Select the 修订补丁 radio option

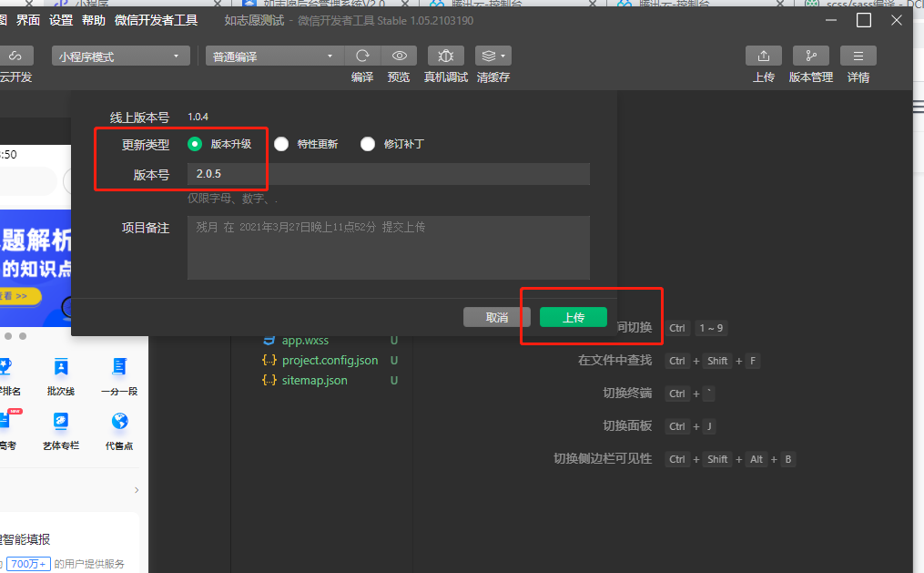tap(368, 144)
